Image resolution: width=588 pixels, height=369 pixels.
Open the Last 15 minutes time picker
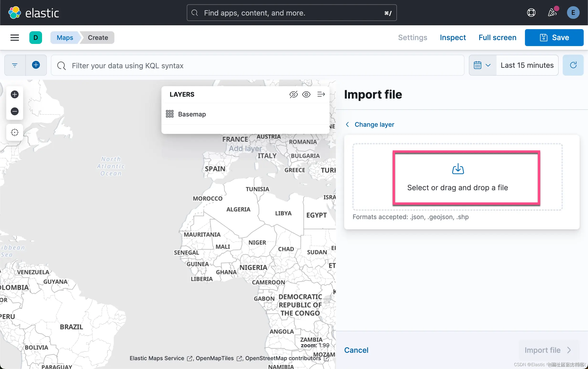pos(527,65)
